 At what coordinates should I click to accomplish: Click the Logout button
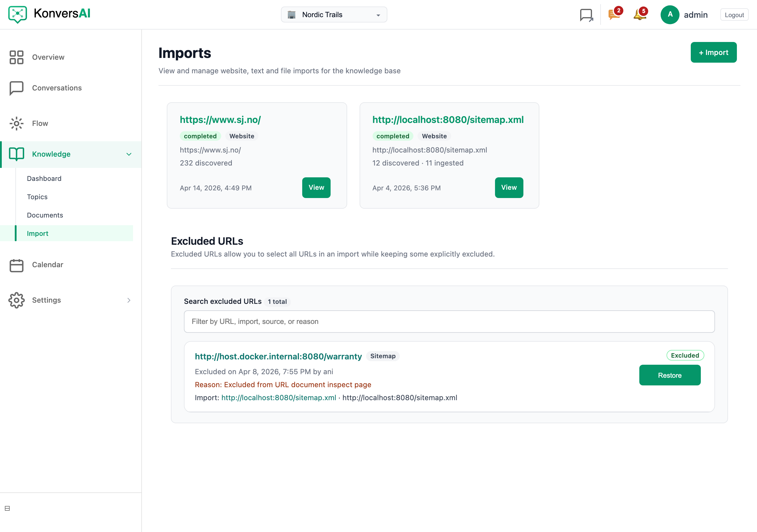[x=734, y=15]
